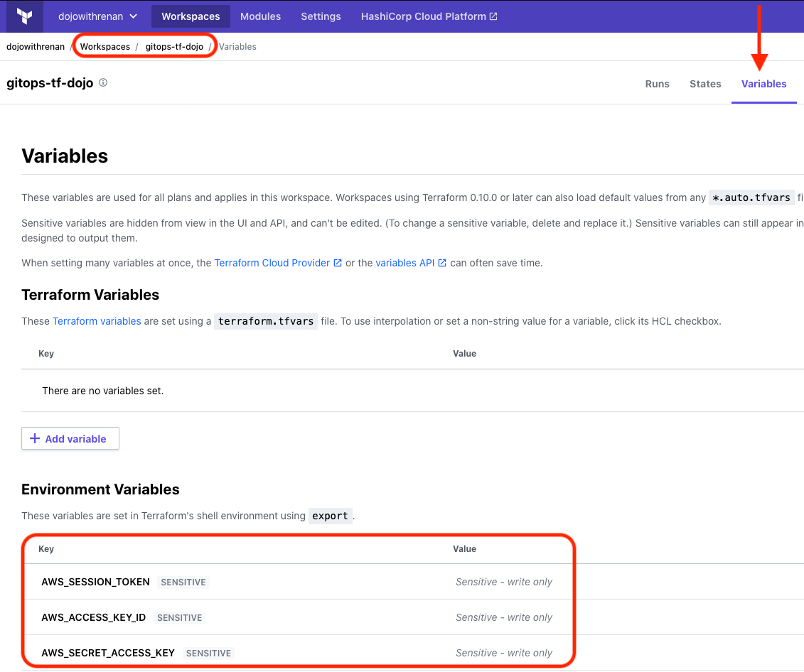804x672 pixels.
Task: Open the Workspaces navigation menu
Action: click(x=191, y=16)
